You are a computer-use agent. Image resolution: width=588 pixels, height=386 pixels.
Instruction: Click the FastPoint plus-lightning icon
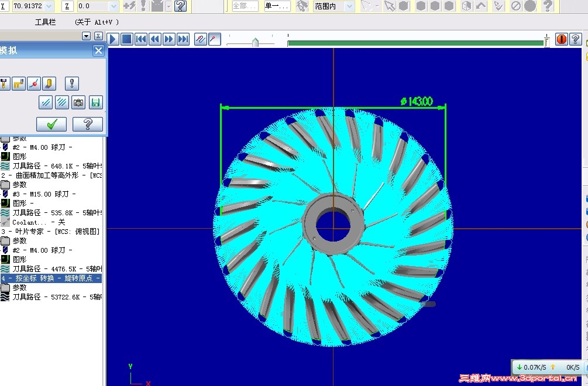[129, 6]
